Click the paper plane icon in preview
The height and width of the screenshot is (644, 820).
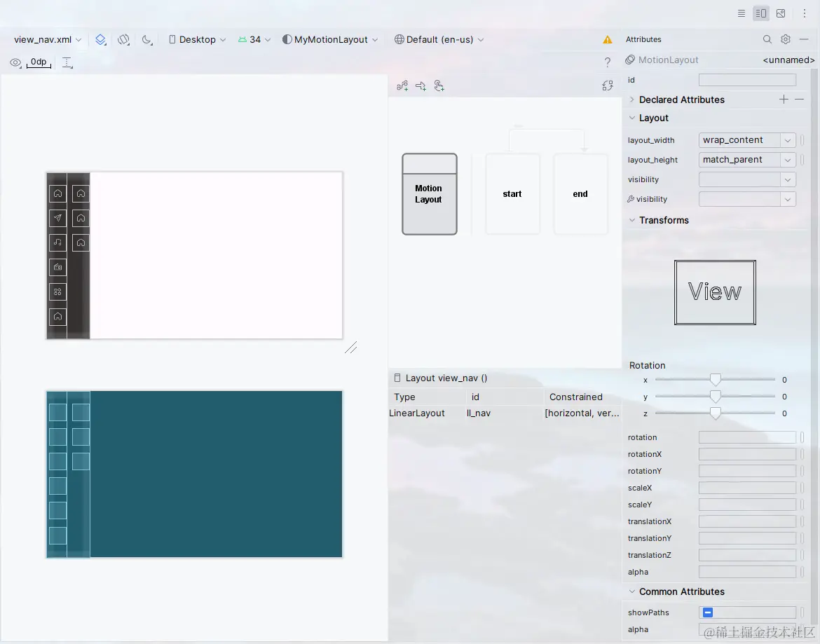[57, 218]
